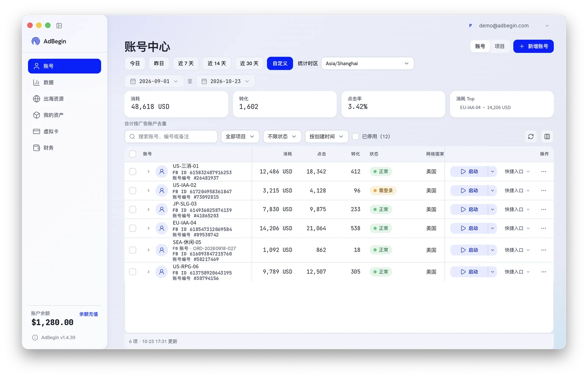Start the JP-SLG-03 account with 启动
The height and width of the screenshot is (378, 588).
pyautogui.click(x=469, y=209)
